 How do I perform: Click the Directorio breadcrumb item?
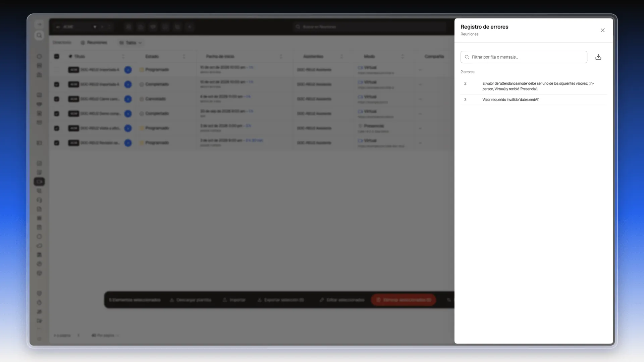tap(62, 43)
